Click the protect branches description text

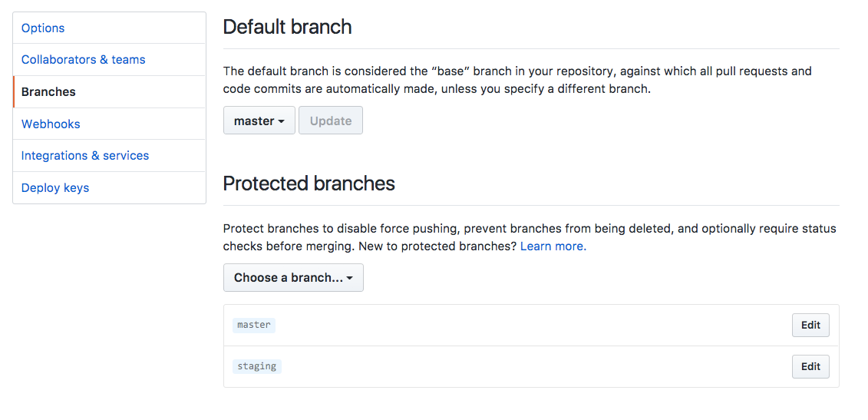click(x=530, y=237)
